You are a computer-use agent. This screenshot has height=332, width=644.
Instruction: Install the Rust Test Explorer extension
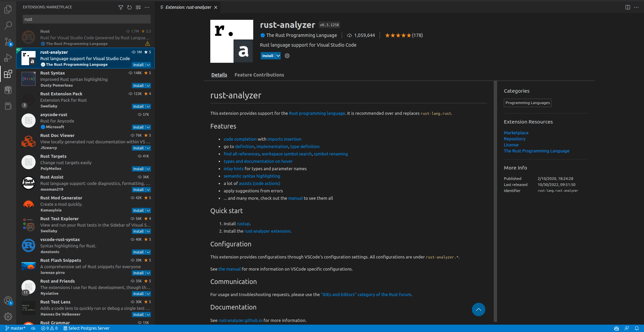tap(138, 231)
